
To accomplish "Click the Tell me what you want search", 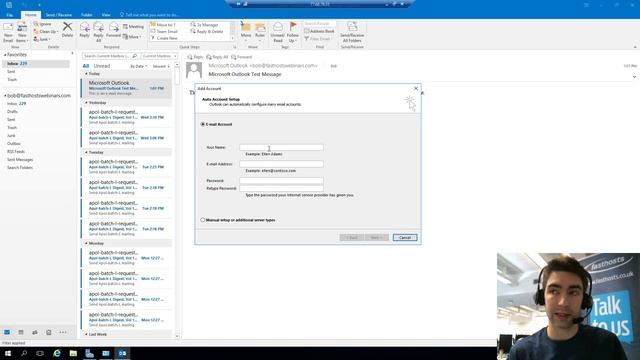I will pos(149,15).
